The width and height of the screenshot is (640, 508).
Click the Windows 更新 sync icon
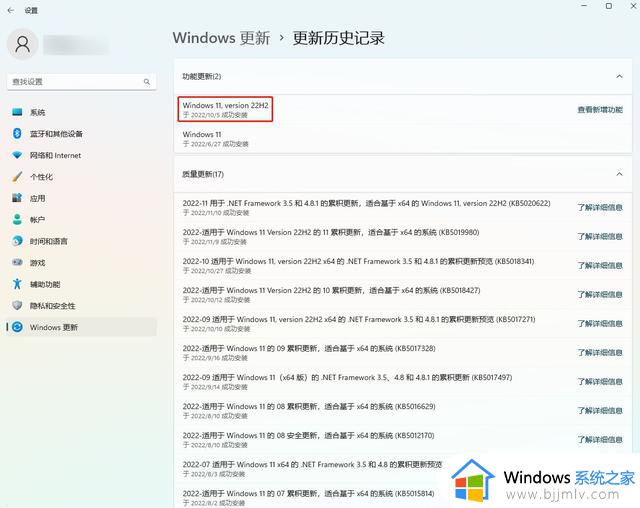click(x=17, y=327)
